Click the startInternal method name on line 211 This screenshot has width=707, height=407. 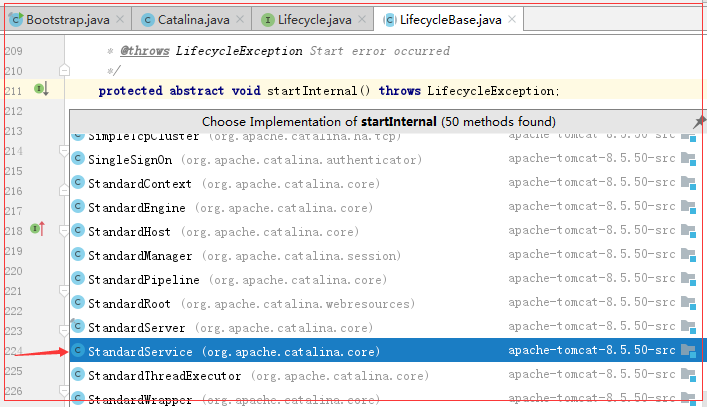[x=312, y=91]
